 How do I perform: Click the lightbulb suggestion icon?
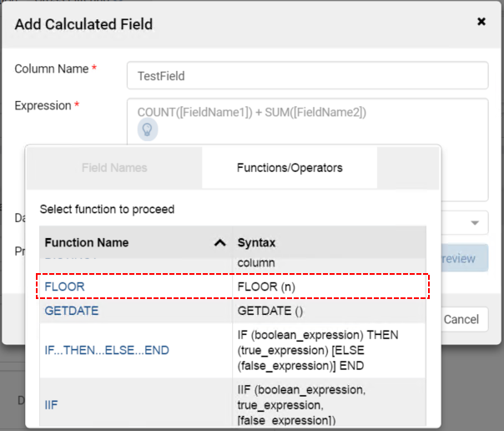(x=148, y=129)
